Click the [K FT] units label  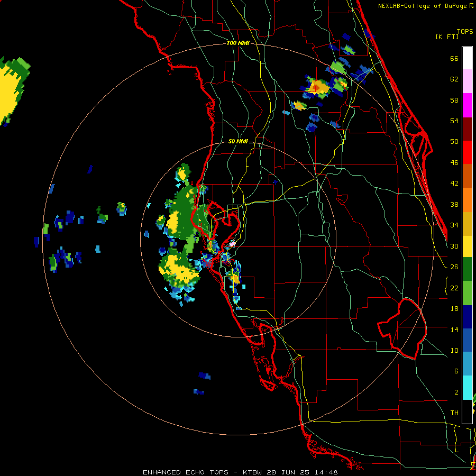click(447, 37)
